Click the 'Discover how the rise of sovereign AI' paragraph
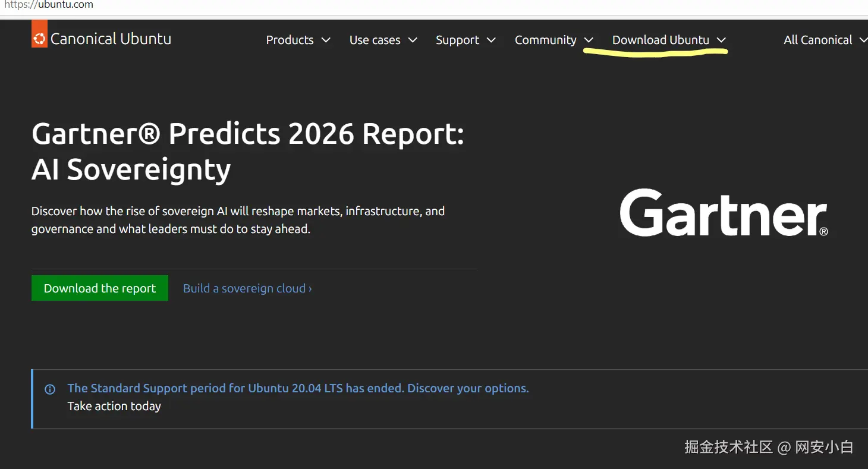The image size is (868, 469). 238,220
